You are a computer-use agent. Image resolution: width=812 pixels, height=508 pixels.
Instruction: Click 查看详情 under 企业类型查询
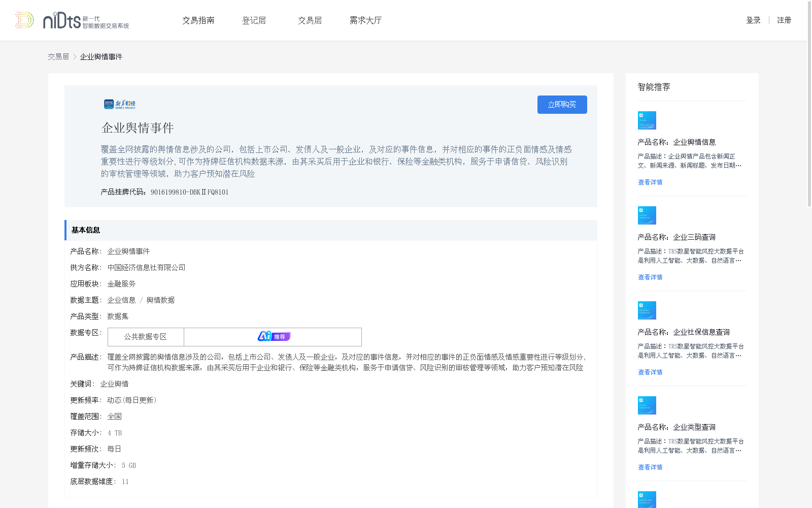pyautogui.click(x=650, y=467)
